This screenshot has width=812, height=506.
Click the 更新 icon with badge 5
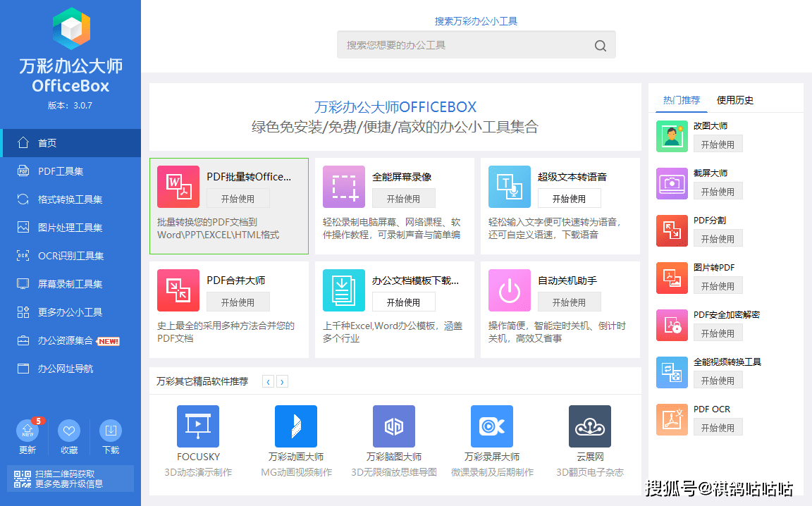point(27,431)
